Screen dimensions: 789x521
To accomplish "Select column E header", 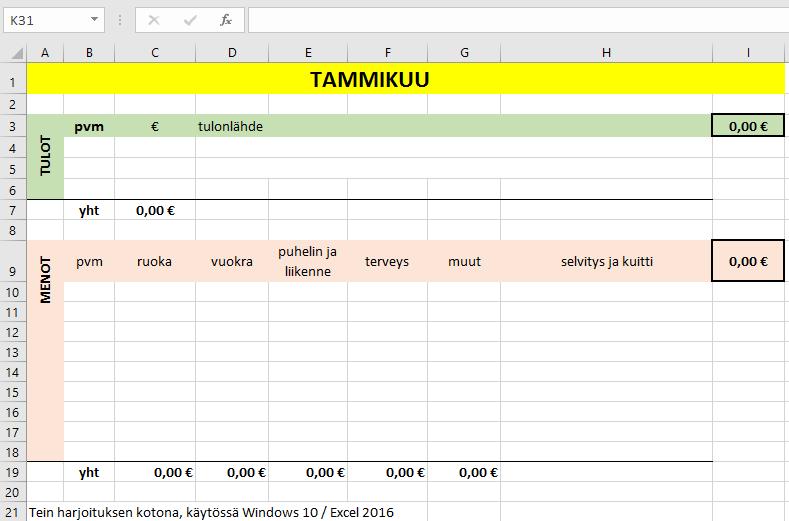I will click(x=308, y=52).
